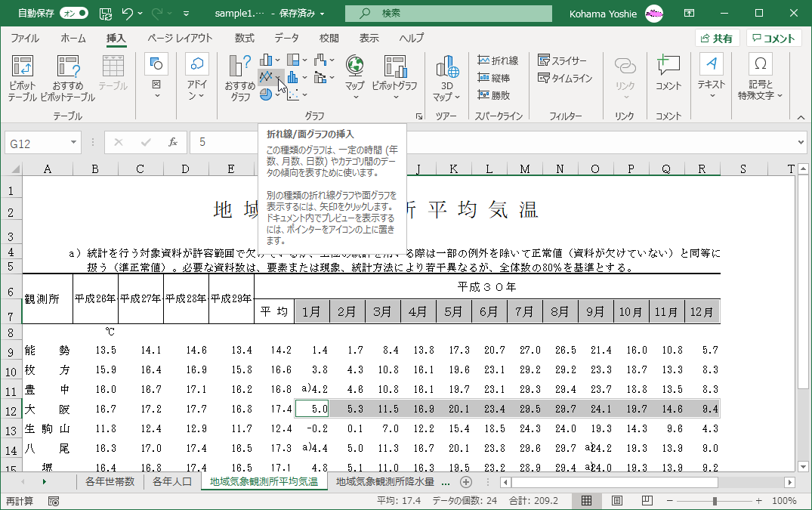812x510 pixels.
Task: Insert a line or area chart
Action: point(266,77)
